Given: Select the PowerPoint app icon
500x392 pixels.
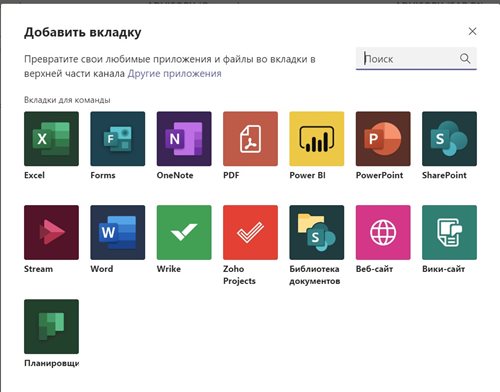Looking at the screenshot, I should pos(383,139).
